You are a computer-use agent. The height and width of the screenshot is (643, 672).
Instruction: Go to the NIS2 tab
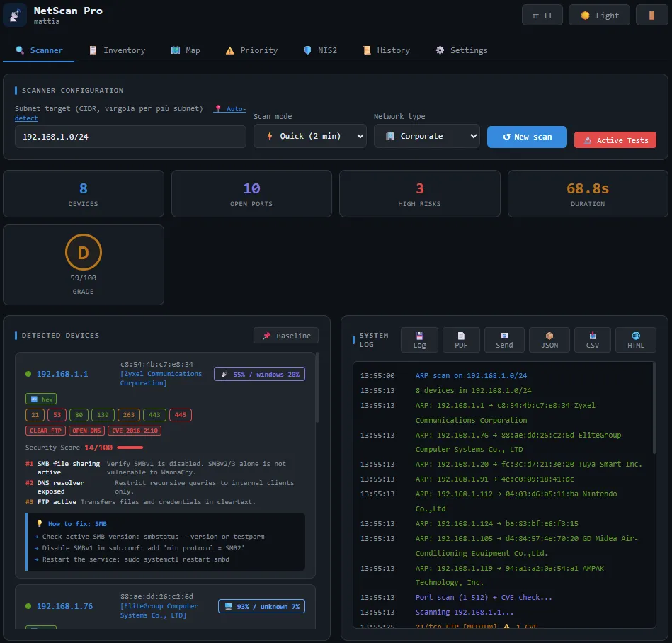pos(320,50)
